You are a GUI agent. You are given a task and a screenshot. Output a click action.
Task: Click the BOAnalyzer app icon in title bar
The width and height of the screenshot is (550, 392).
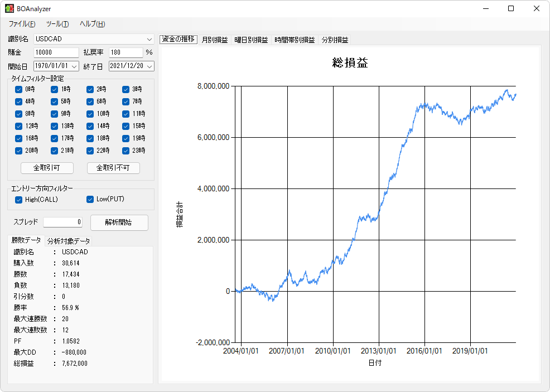point(9,8)
